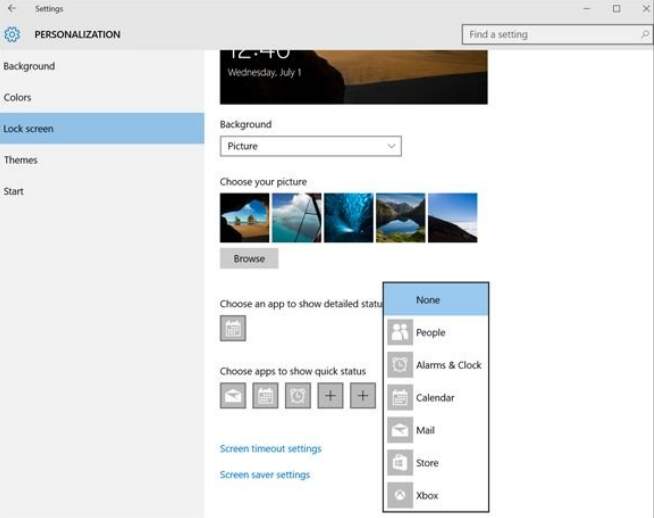Open Screen timeout settings link
The height and width of the screenshot is (518, 654).
pos(270,449)
